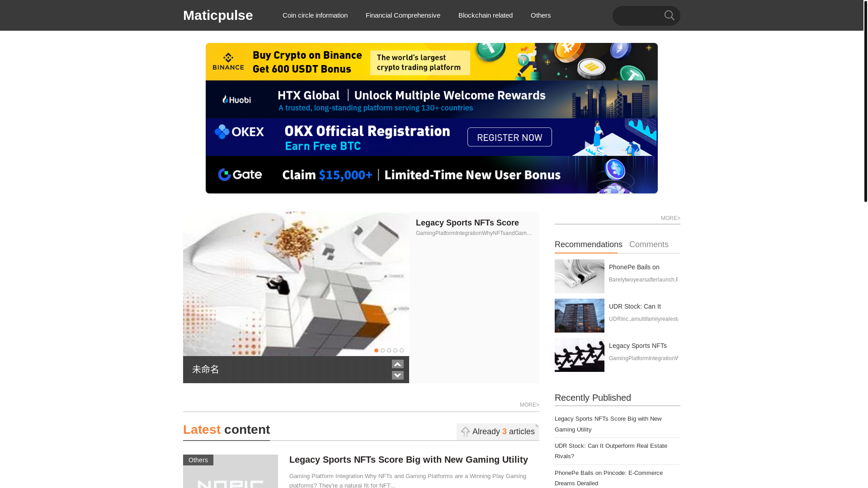Open Blockchain related menu
The image size is (868, 488).
tap(486, 15)
